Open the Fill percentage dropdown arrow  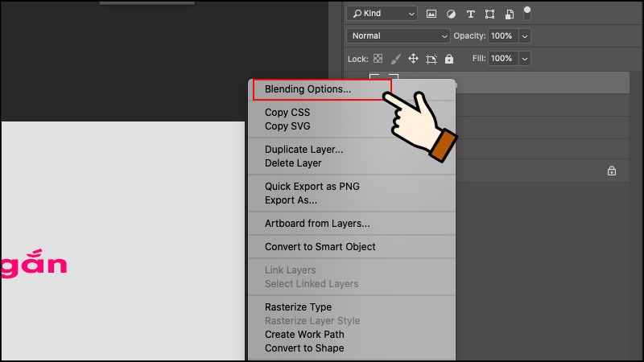(525, 59)
